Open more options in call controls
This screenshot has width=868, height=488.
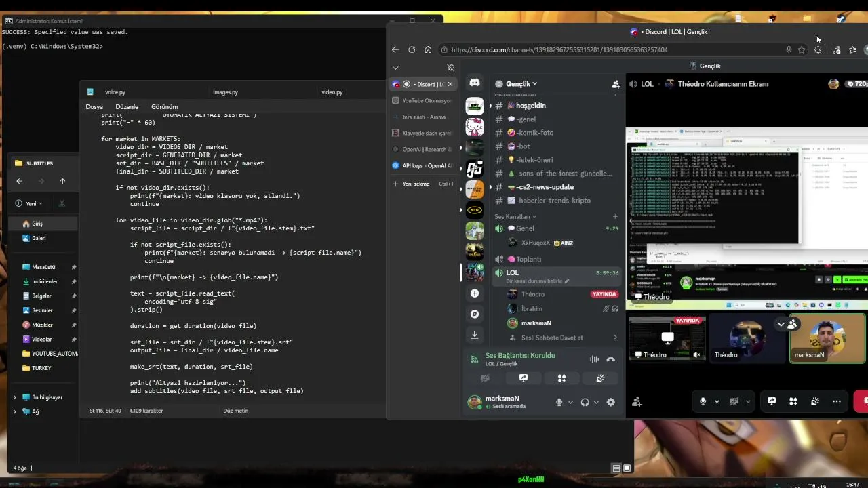pos(837,401)
